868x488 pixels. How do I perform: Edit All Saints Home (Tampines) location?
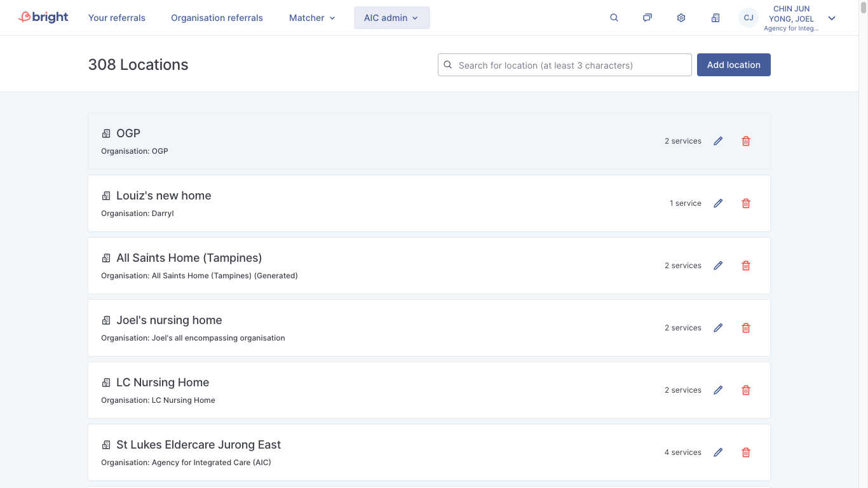click(x=718, y=266)
